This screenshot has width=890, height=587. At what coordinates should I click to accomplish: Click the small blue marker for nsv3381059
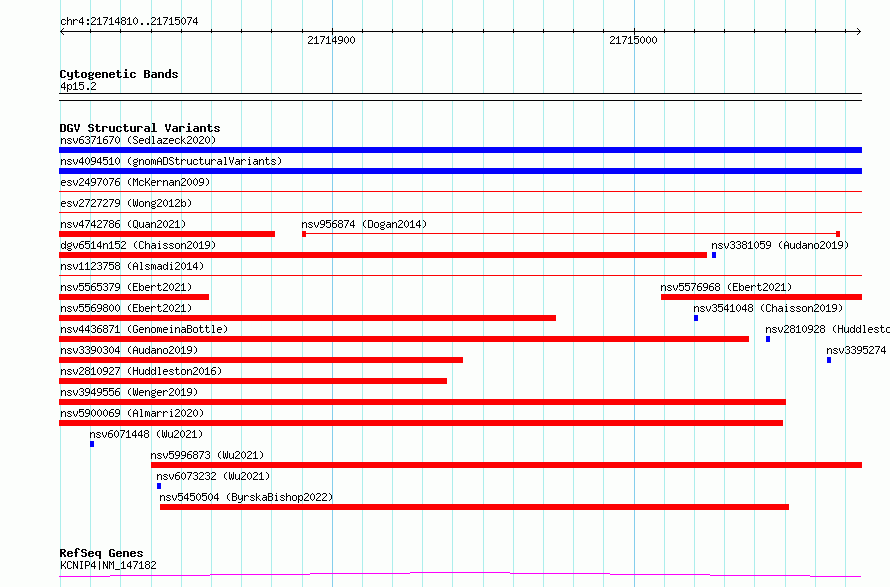tap(714, 255)
